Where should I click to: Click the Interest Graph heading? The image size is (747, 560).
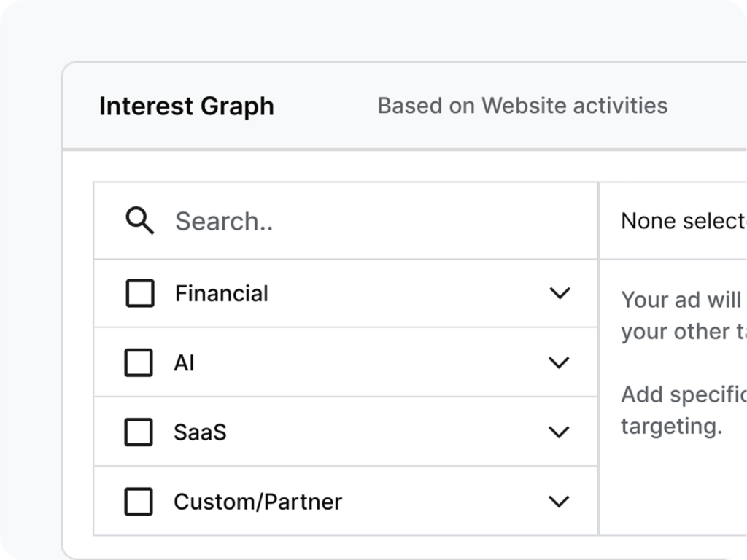pos(187,106)
